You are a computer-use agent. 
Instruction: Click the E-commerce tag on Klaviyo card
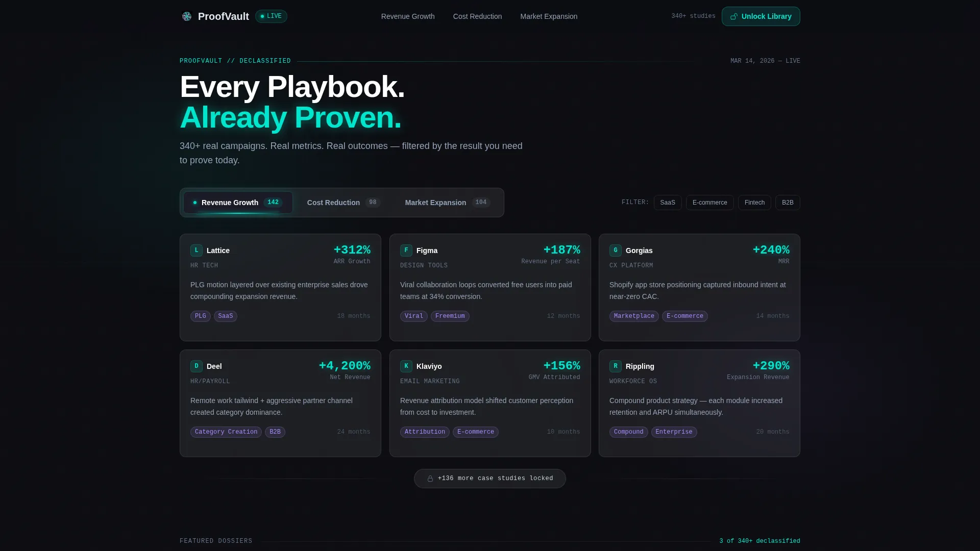pyautogui.click(x=476, y=432)
